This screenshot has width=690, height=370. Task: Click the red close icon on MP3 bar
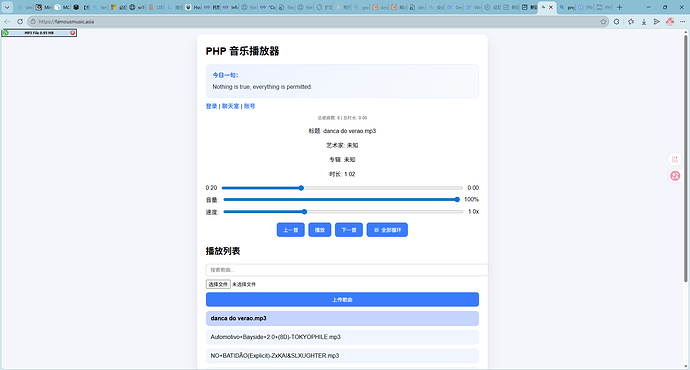point(73,33)
